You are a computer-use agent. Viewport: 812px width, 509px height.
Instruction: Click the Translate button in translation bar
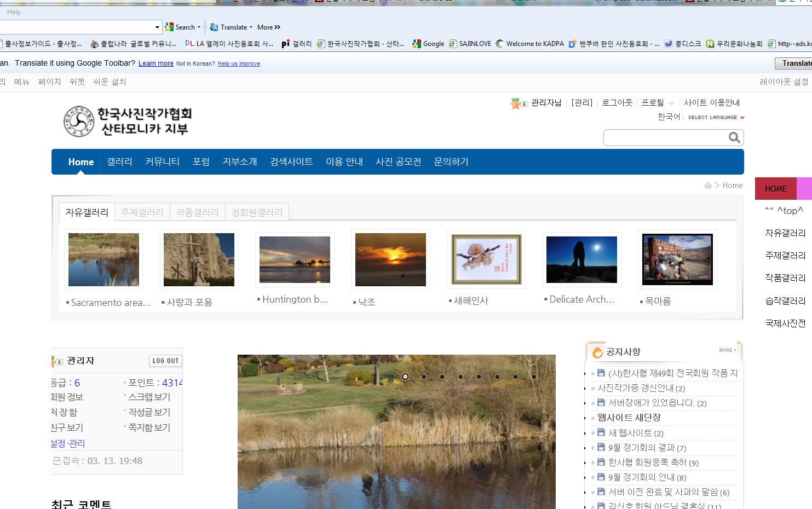point(794,63)
